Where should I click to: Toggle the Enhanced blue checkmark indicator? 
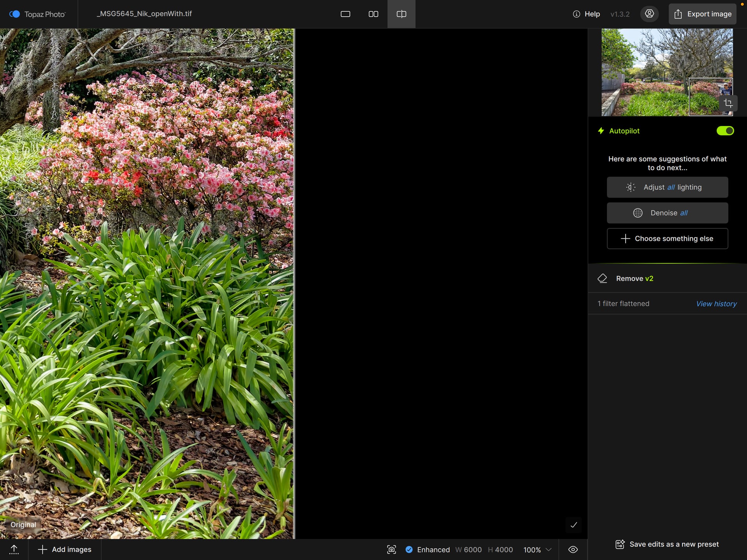tap(409, 549)
